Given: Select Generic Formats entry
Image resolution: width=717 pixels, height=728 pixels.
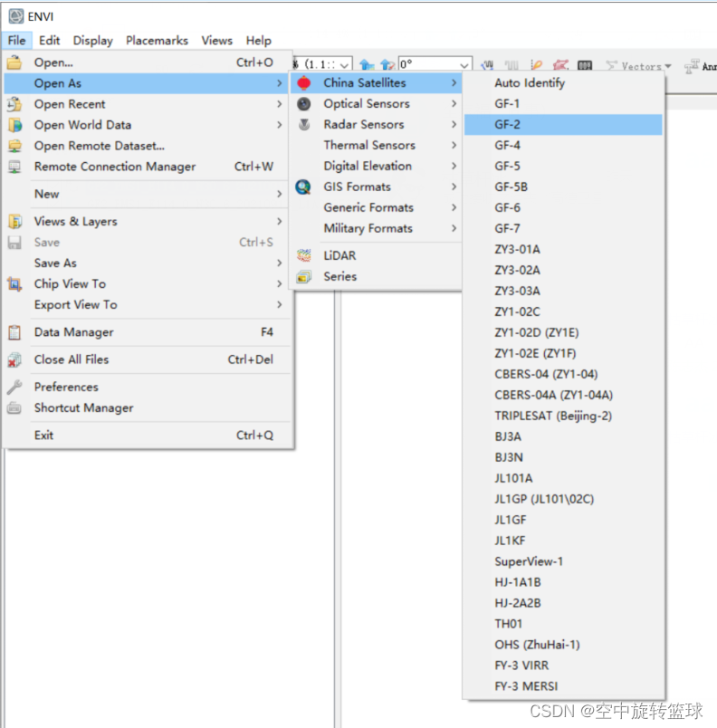Looking at the screenshot, I should (x=377, y=207).
